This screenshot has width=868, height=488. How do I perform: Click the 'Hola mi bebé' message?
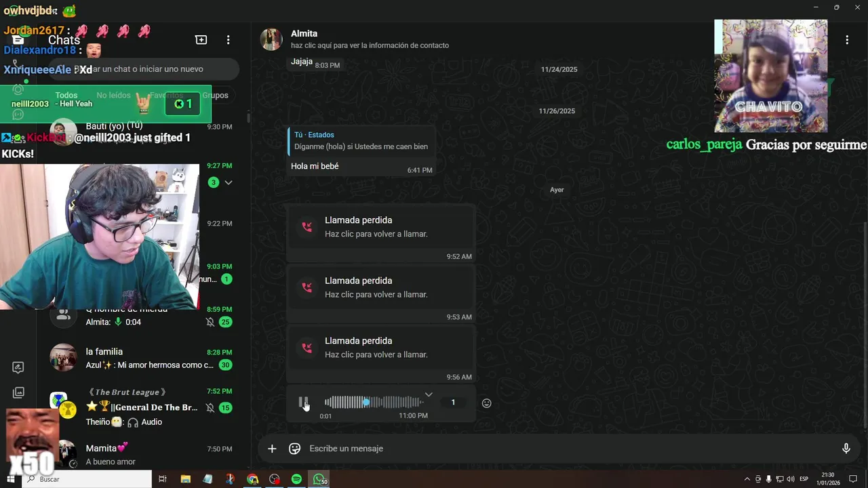[315, 166]
